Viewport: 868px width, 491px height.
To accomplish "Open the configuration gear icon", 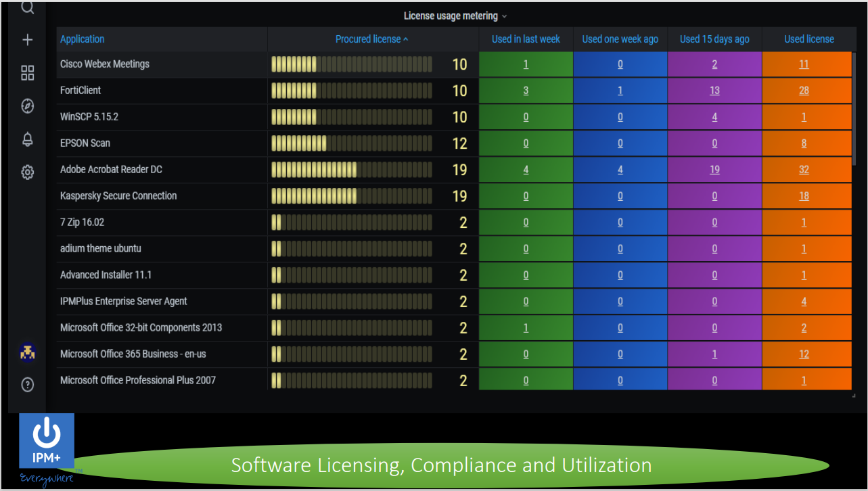I will (27, 172).
